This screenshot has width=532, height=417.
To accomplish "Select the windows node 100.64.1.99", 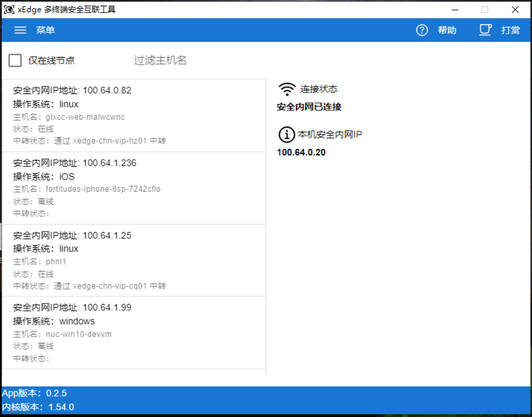I will [134, 333].
